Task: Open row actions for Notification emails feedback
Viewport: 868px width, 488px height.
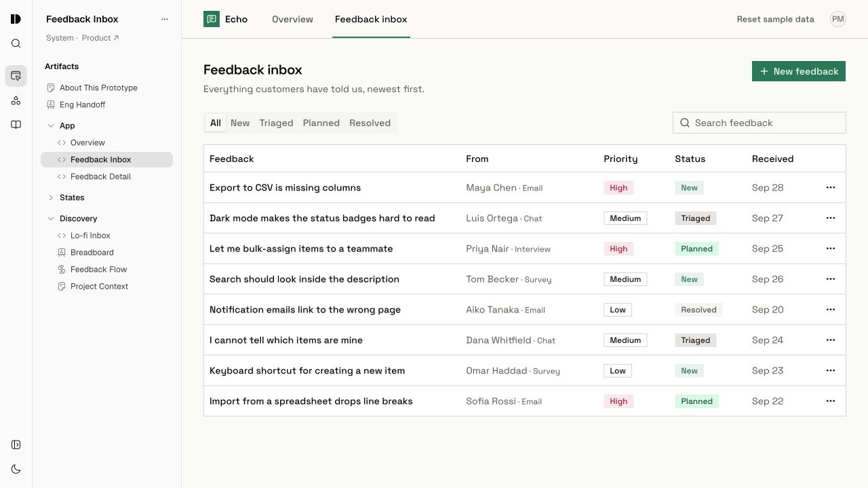Action: tap(831, 310)
